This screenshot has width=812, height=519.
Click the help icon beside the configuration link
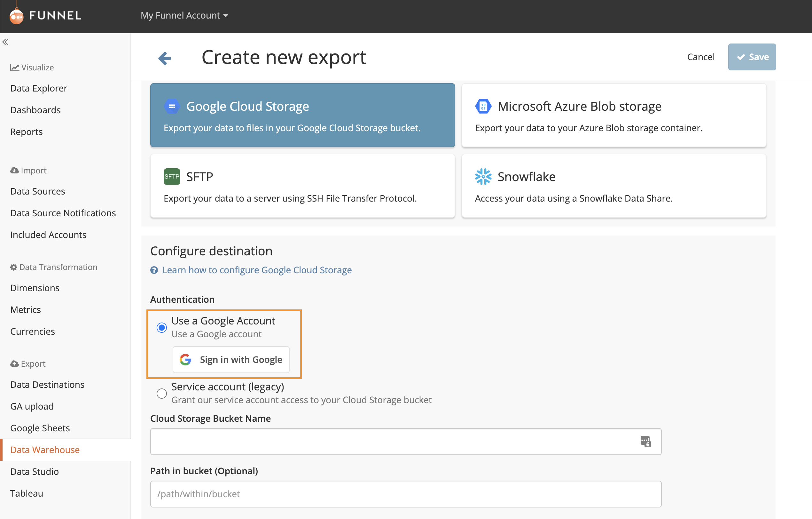154,270
